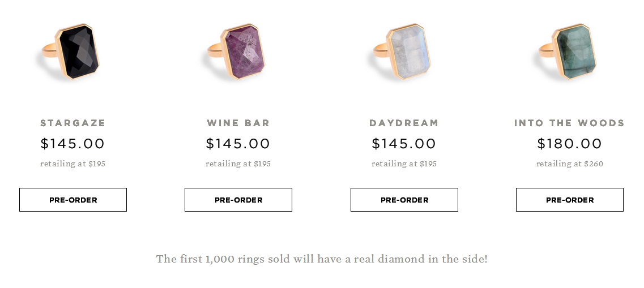Click the Daydream $145.00 price
Screen dimensions: 644x288
coord(404,144)
